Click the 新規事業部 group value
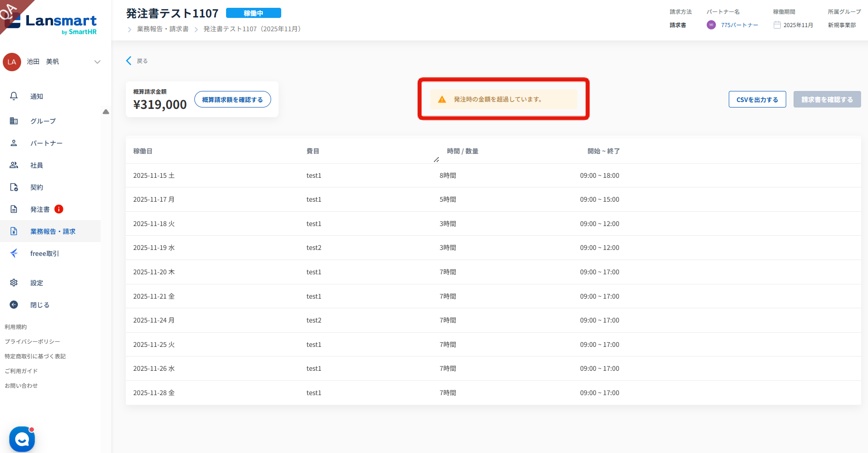 [842, 25]
